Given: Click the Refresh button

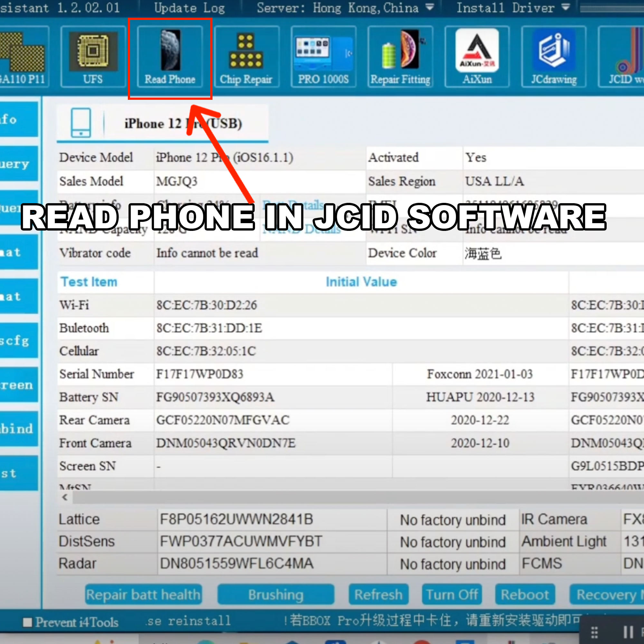Looking at the screenshot, I should point(378,595).
